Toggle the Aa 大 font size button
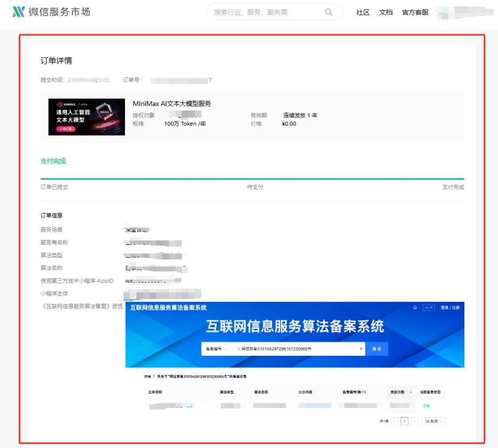The width and height of the screenshot is (498, 448). tap(429, 308)
